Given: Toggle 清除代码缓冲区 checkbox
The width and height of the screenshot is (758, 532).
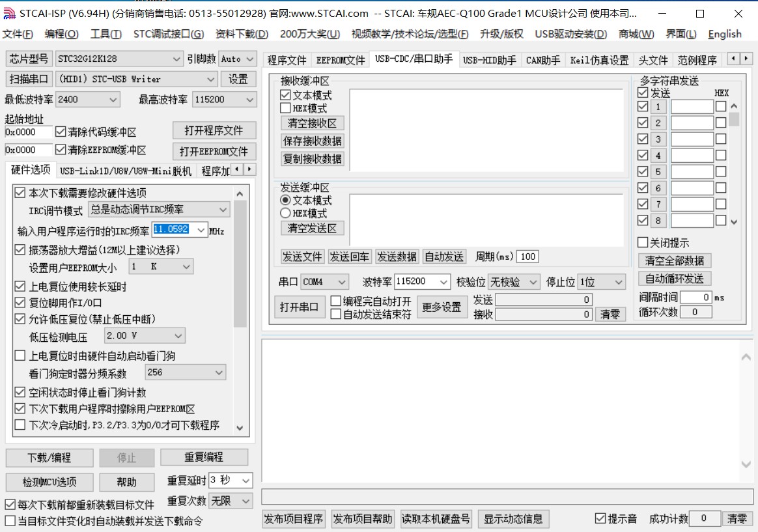Looking at the screenshot, I should click(x=61, y=132).
